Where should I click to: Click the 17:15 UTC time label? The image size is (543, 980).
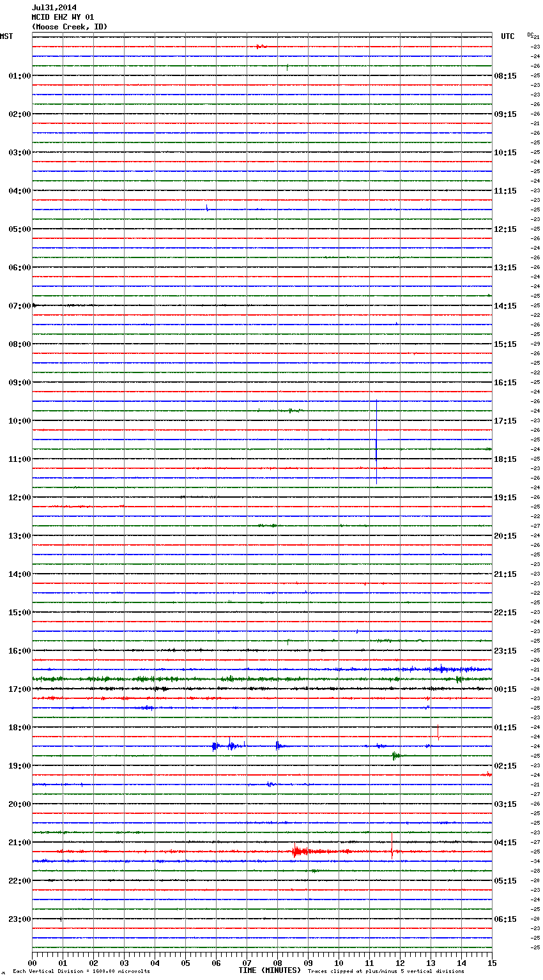coord(505,421)
